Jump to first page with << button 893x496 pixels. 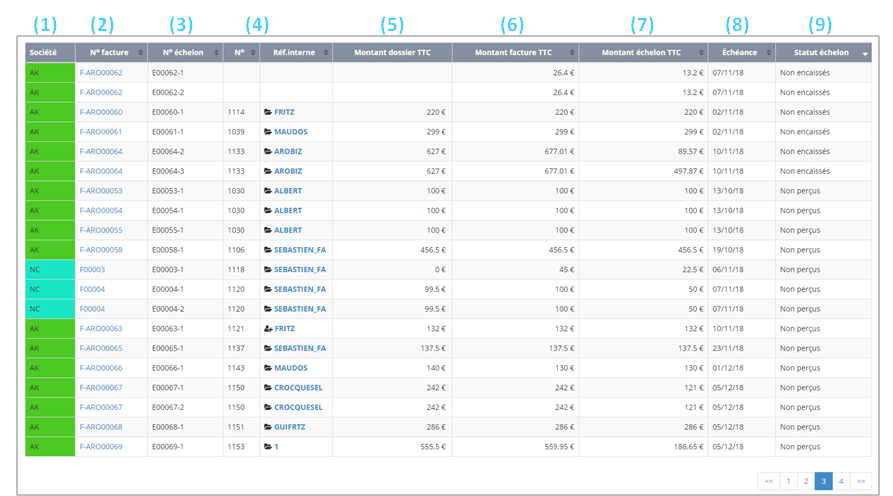(769, 481)
